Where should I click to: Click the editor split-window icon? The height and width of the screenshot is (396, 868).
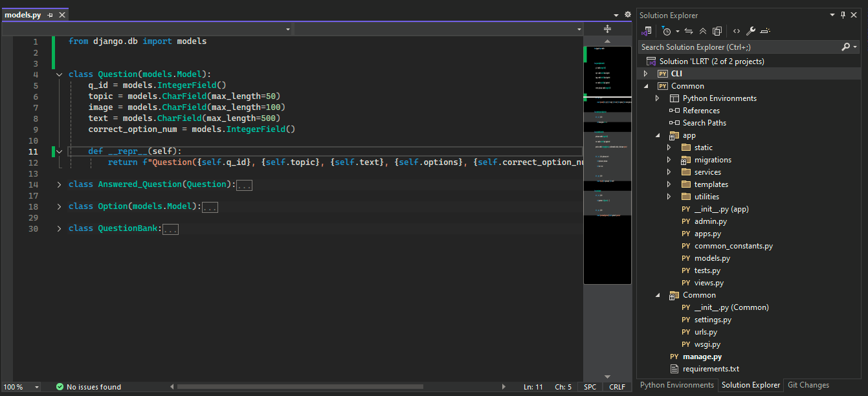coord(607,29)
